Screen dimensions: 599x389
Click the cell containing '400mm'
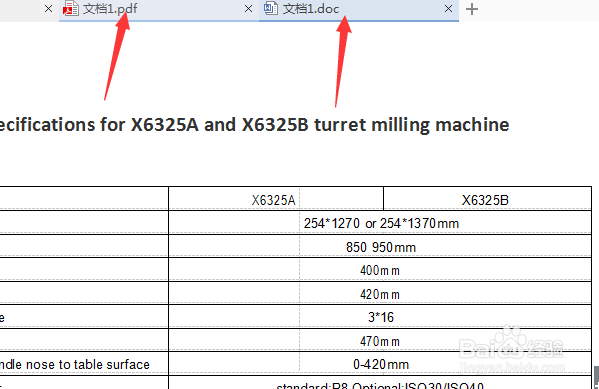380,270
